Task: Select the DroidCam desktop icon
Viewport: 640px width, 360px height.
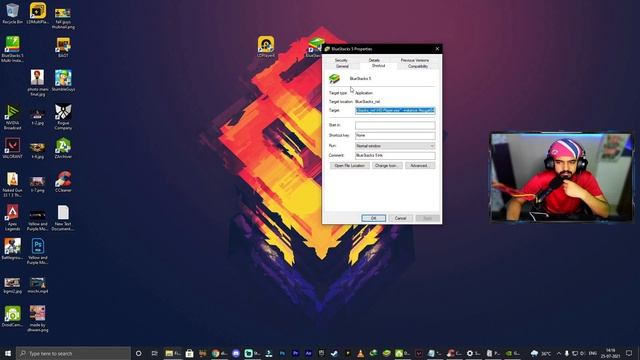Action: (12, 316)
